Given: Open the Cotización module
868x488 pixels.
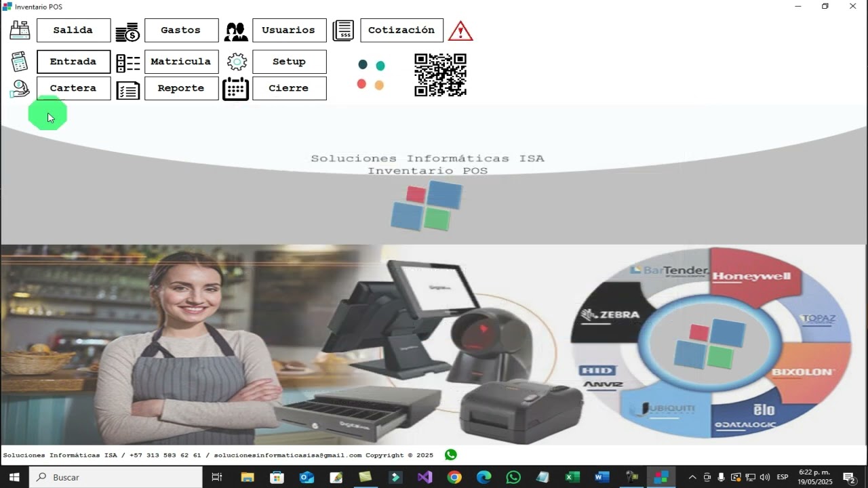Looking at the screenshot, I should click(401, 30).
